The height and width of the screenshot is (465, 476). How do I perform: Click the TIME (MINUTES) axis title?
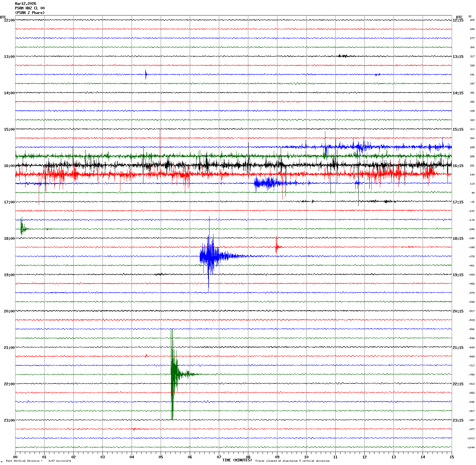[x=237, y=460]
